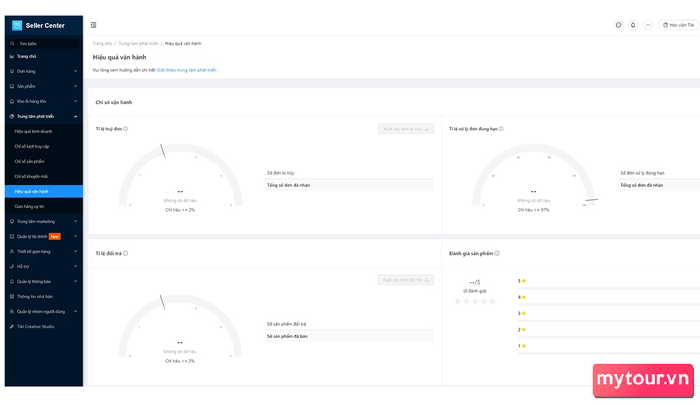The image size is (700, 405).
Task: Click the Hỗ trợ phone icon
Action: (x=12, y=266)
